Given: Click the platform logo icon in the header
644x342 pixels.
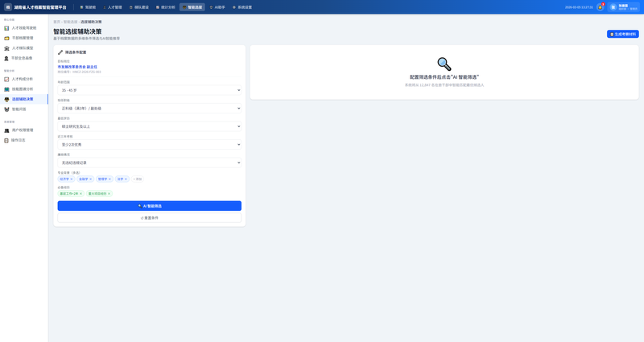Looking at the screenshot, I should pyautogui.click(x=8, y=7).
